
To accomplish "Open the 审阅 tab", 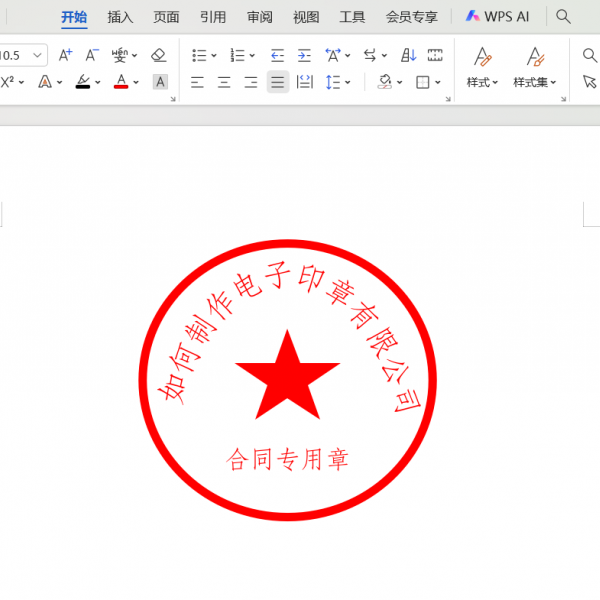I will [260, 17].
